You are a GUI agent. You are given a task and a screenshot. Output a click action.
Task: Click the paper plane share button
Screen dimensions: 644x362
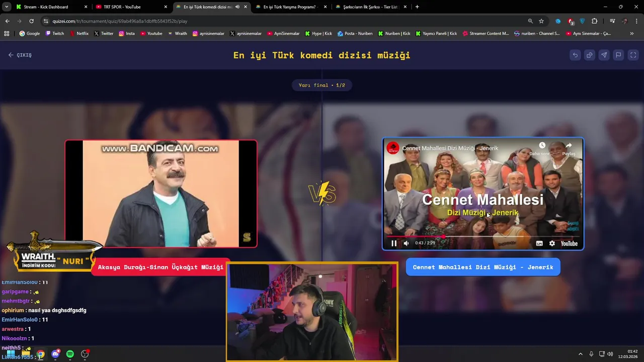click(604, 55)
